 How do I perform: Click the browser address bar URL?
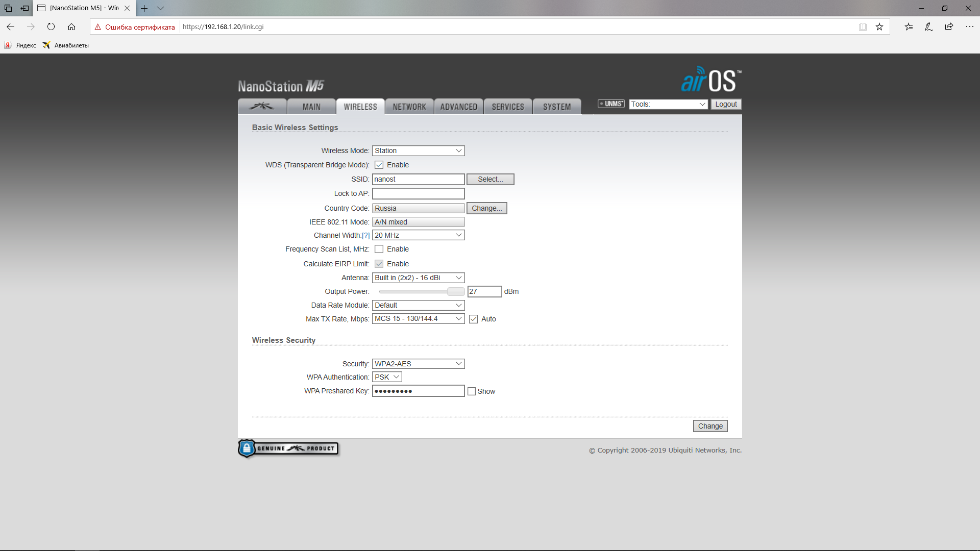(223, 27)
